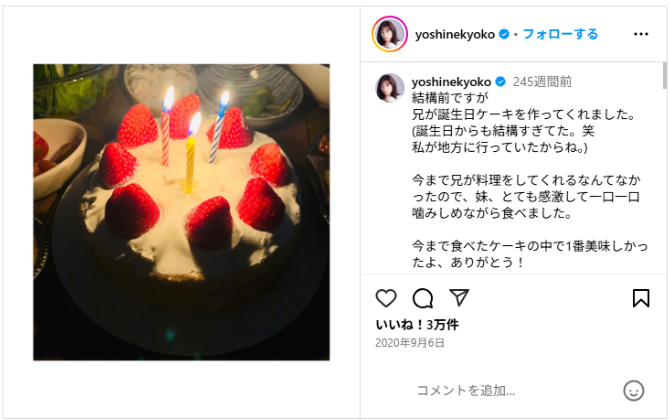670x420 pixels.
Task: Click verified badge next to header username
Action: tap(504, 34)
